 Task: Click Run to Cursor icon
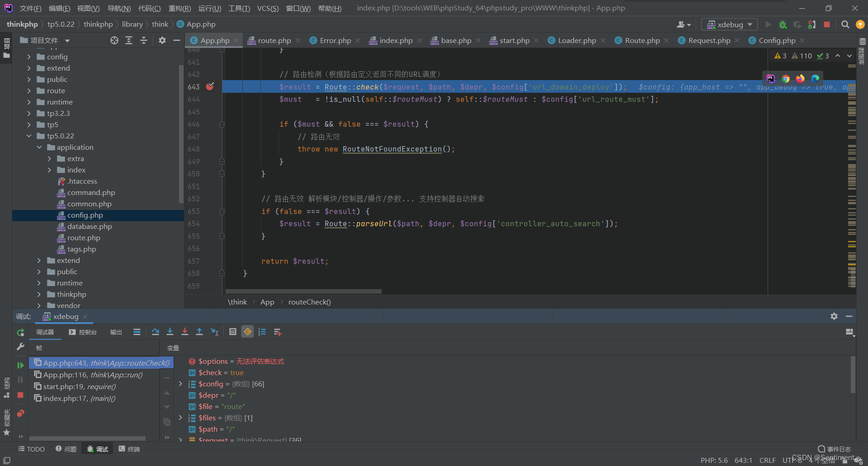click(x=215, y=332)
